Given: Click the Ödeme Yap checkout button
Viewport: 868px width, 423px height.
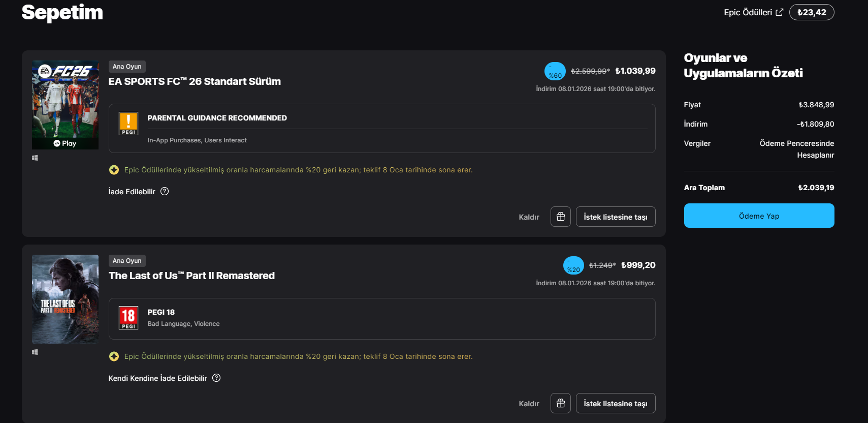Looking at the screenshot, I should click(x=759, y=216).
